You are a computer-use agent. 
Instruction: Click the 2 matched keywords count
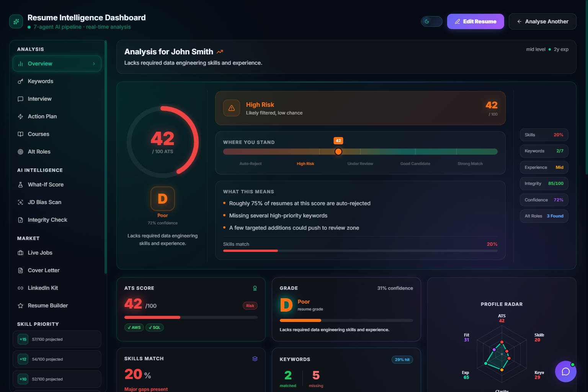(288, 375)
